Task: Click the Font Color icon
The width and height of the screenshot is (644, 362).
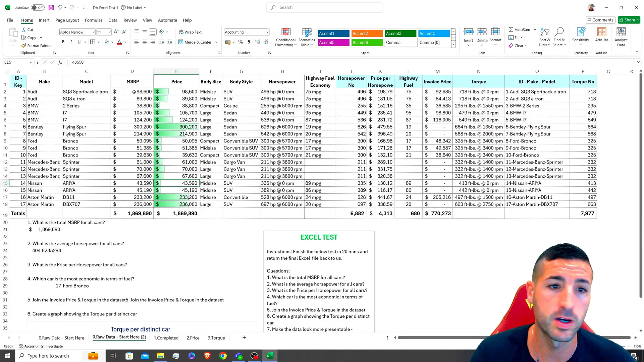Action: click(119, 42)
